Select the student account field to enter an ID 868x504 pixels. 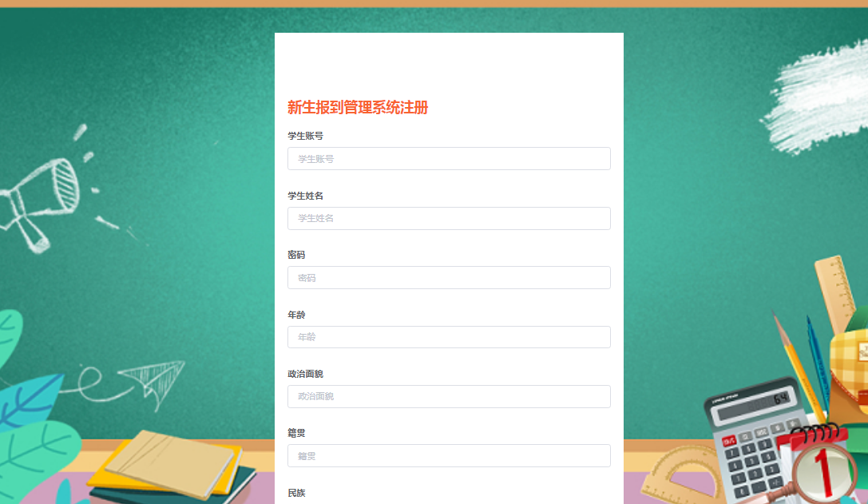point(447,158)
